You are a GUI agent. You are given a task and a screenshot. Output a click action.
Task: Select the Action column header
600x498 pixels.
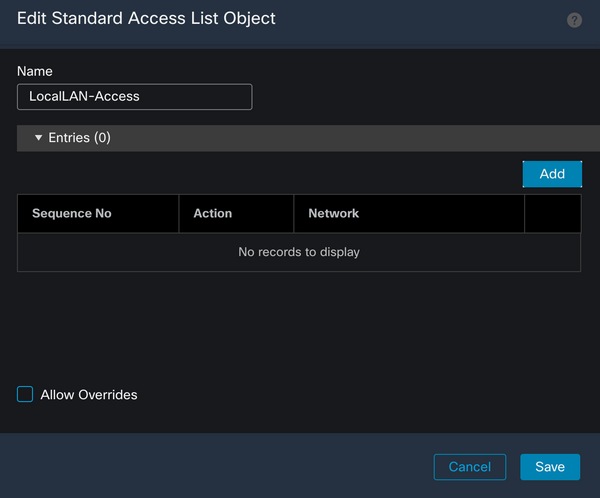tap(213, 213)
